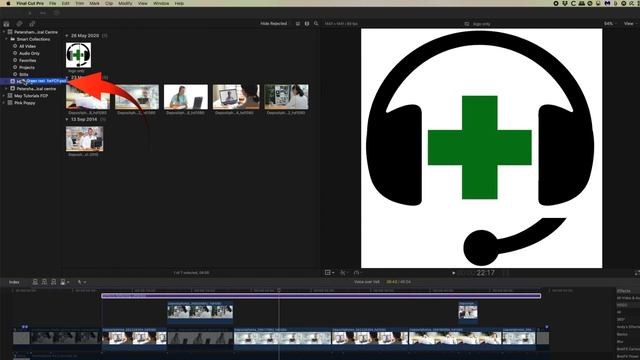
Task: Open the Photos and Audio sidebar icon
Action: click(19, 24)
